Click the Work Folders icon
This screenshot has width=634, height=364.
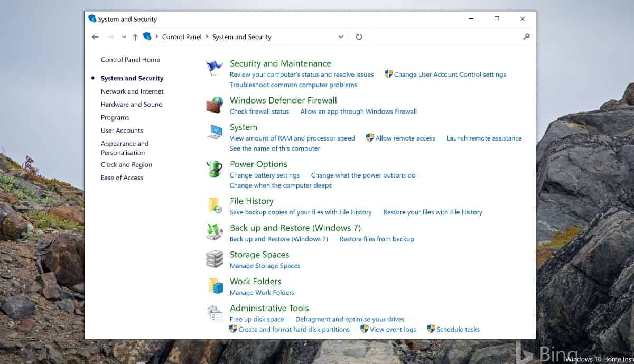tap(216, 286)
